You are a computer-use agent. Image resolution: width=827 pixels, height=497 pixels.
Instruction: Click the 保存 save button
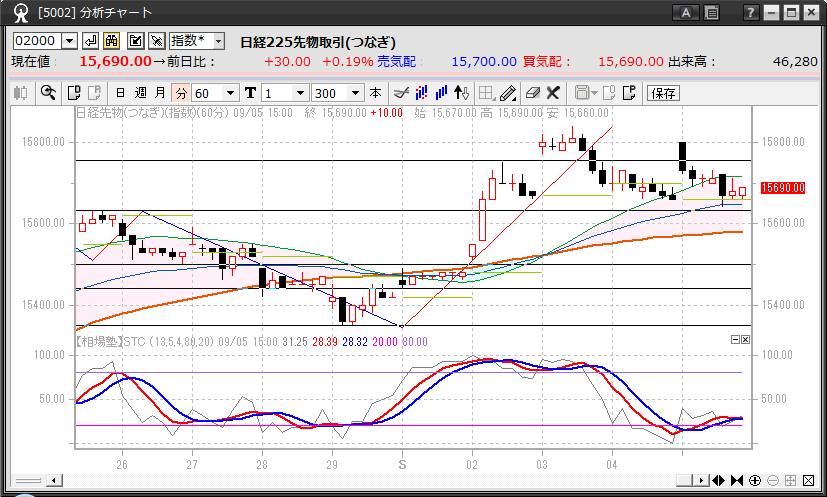[662, 93]
